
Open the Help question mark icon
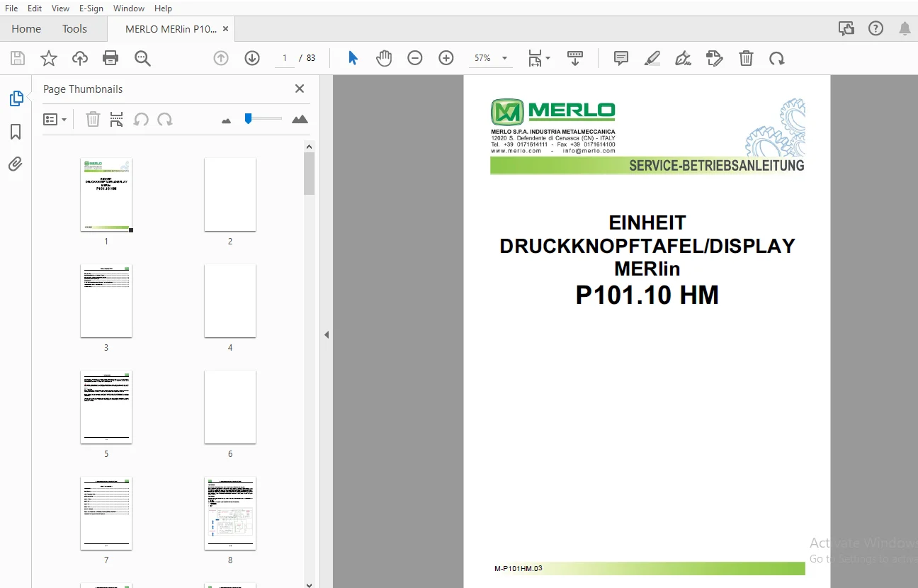click(876, 28)
